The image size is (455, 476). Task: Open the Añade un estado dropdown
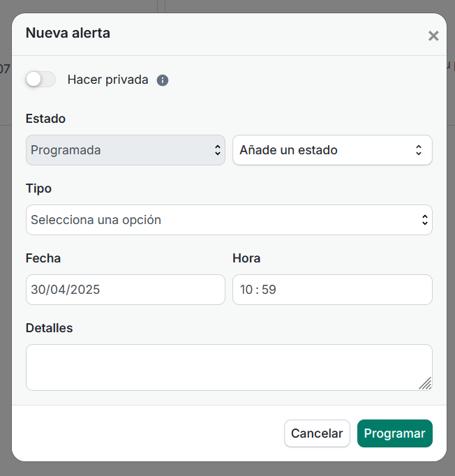332,150
